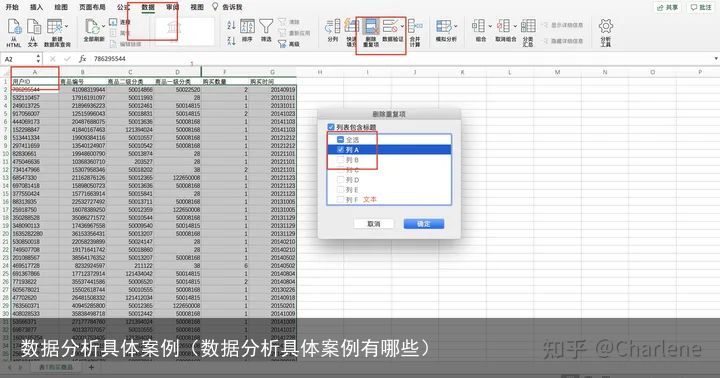This screenshot has width=720, height=378.
Task: Click the Name Box stepper arrows
Action: pos(38,59)
